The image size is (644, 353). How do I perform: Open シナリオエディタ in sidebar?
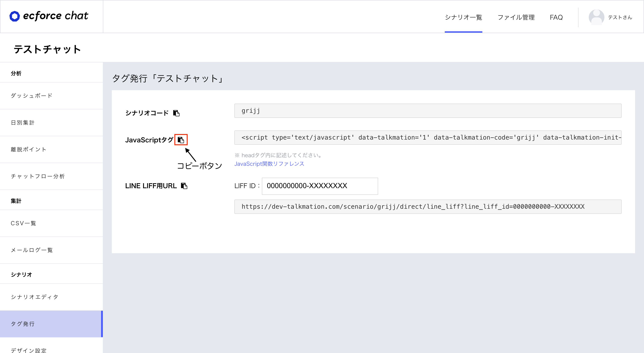(x=51, y=297)
